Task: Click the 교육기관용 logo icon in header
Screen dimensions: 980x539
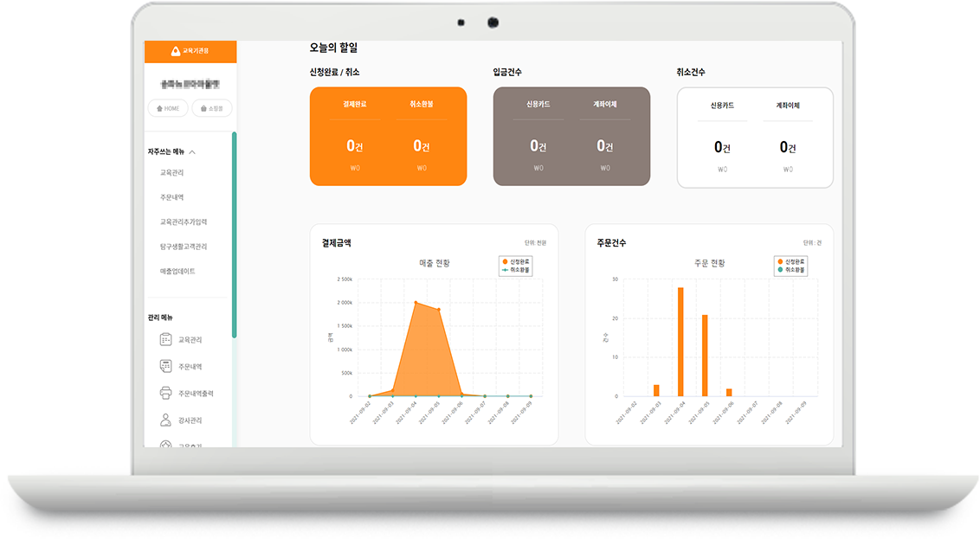Action: coord(176,51)
